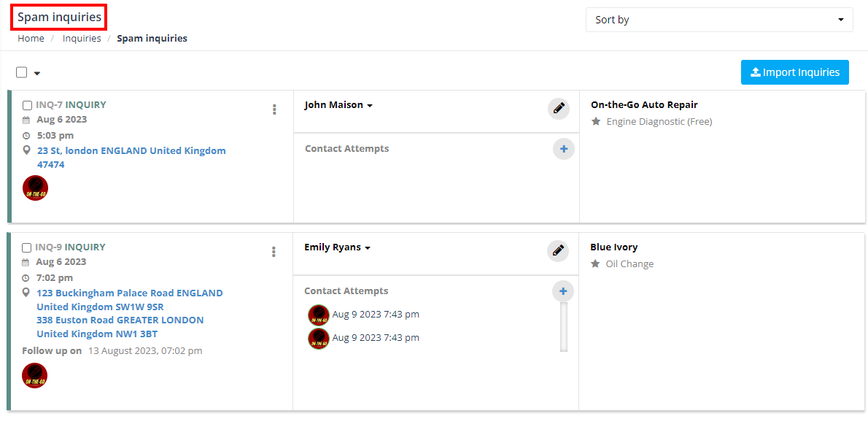Edit Emily Ryans' contact with pencil icon

point(558,251)
